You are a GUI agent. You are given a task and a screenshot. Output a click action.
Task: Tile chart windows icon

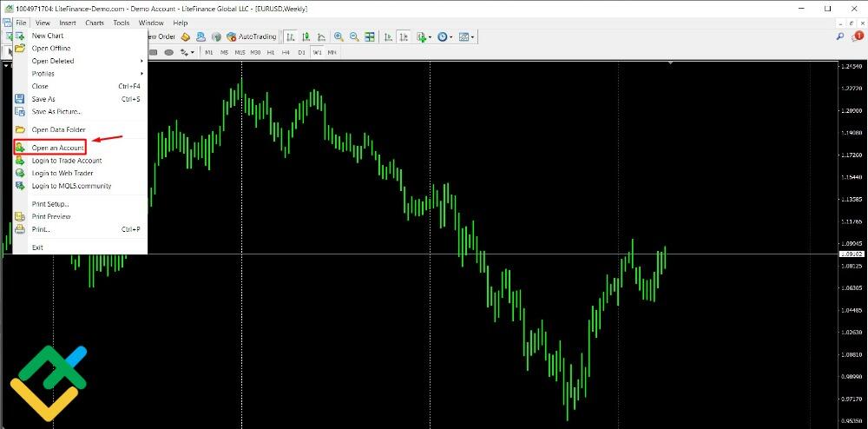click(369, 36)
